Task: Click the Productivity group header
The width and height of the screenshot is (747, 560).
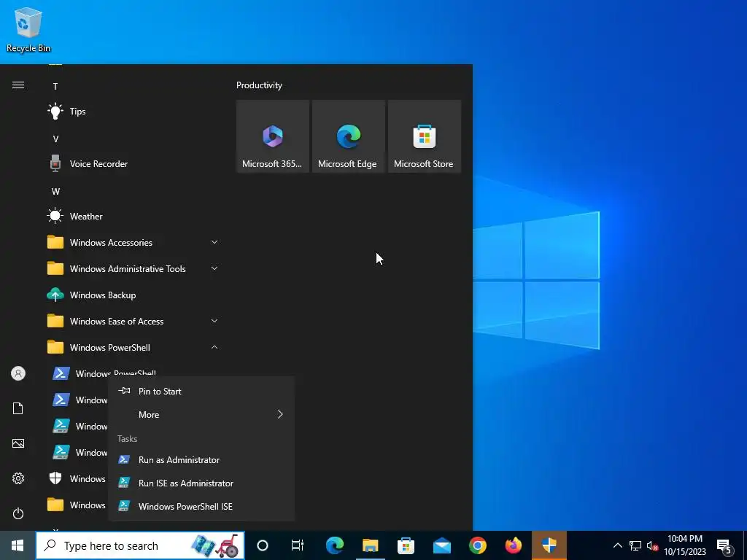Action: click(x=259, y=85)
